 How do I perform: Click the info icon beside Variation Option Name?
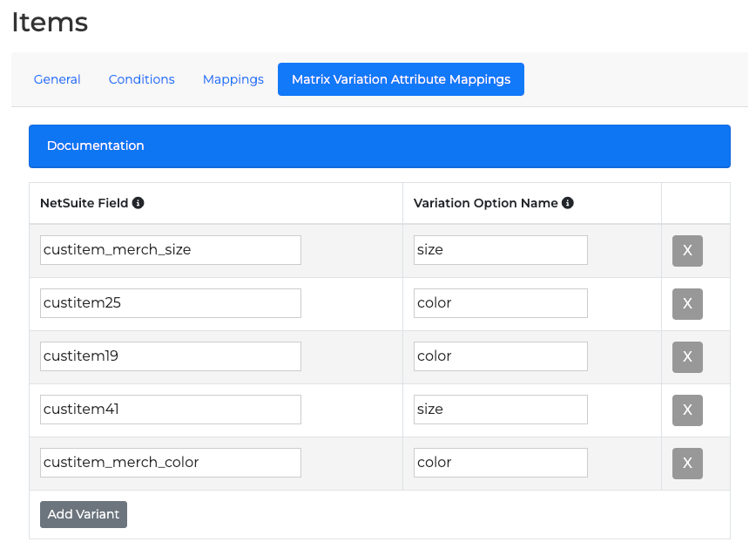[568, 203]
